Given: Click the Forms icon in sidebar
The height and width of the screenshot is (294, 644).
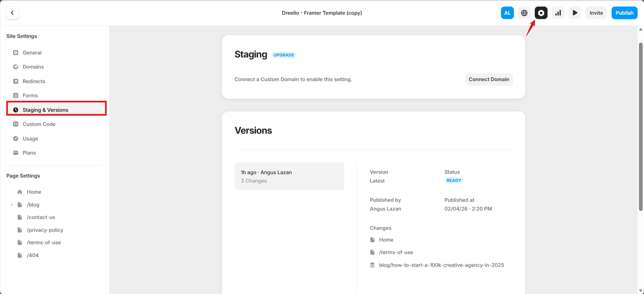Looking at the screenshot, I should (16, 95).
